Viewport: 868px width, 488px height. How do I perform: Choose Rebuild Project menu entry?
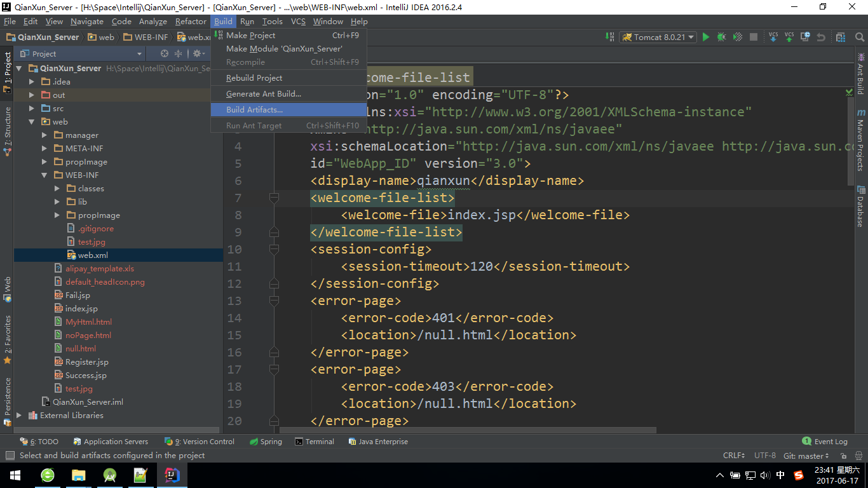(288, 78)
